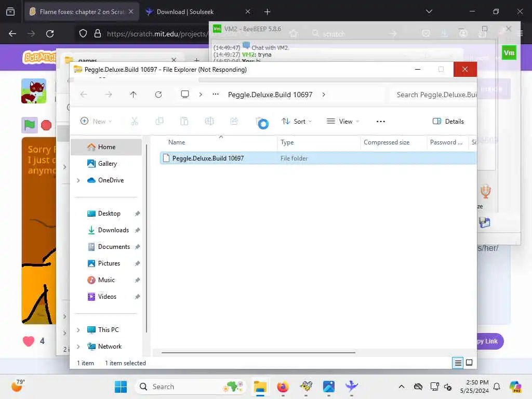Open File Explorer from taskbar
Screen dimensions: 532x399
[260, 387]
